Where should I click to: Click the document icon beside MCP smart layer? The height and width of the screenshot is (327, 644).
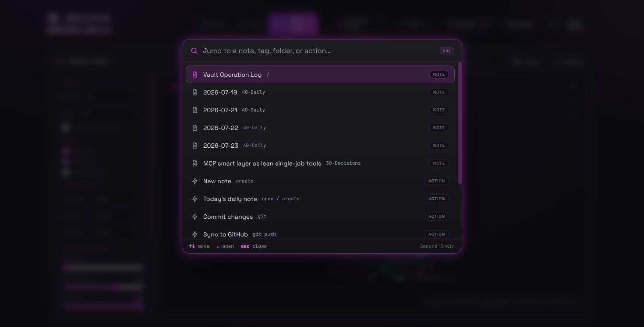click(195, 163)
